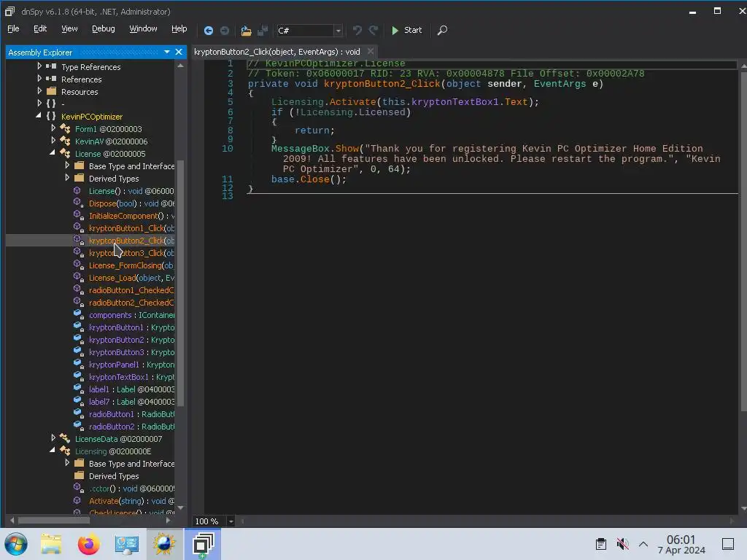Select the .cctor() static constructor
The width and height of the screenshot is (747, 560).
[x=131, y=489]
